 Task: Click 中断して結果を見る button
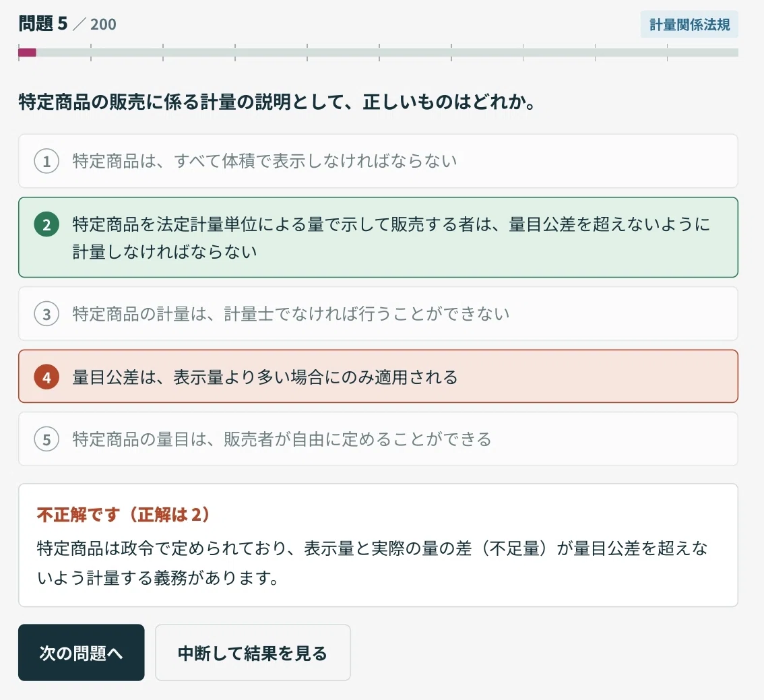tap(253, 653)
